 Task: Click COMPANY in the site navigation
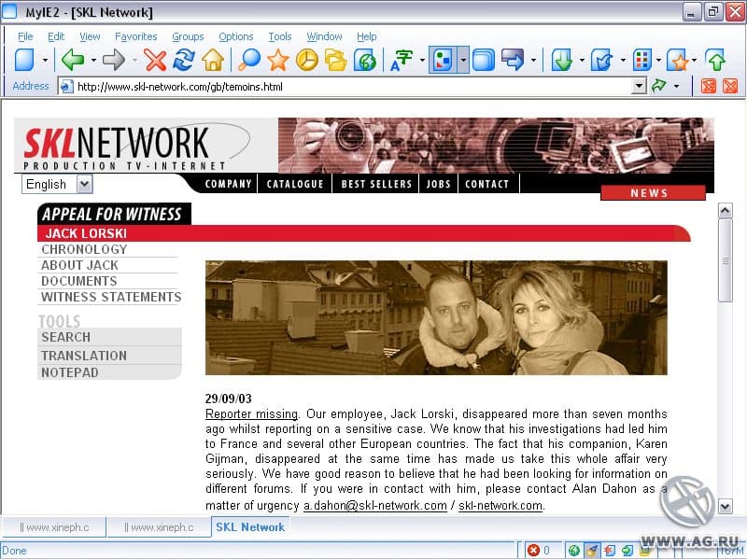(228, 184)
